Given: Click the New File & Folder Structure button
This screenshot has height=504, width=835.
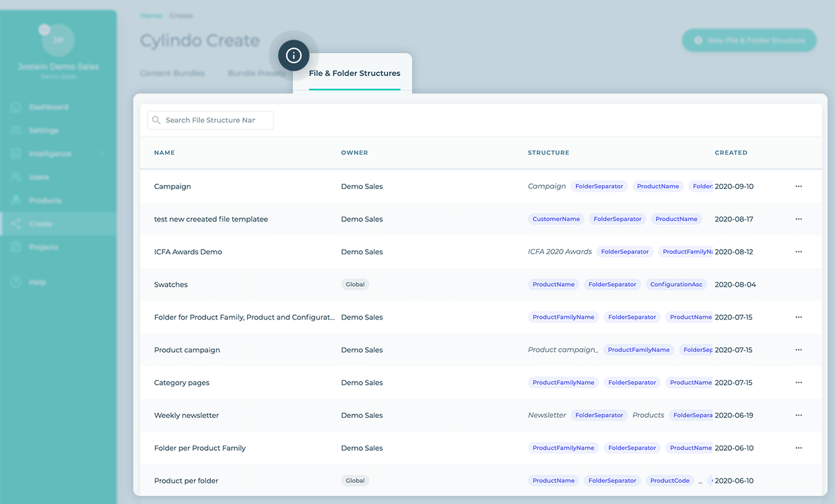Looking at the screenshot, I should click(x=749, y=40).
